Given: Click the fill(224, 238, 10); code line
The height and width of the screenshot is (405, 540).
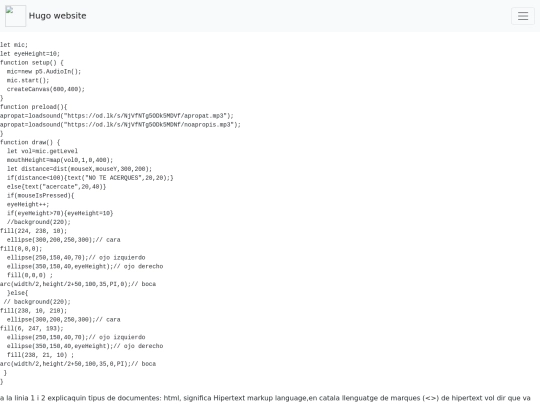Looking at the screenshot, I should click(34, 231).
